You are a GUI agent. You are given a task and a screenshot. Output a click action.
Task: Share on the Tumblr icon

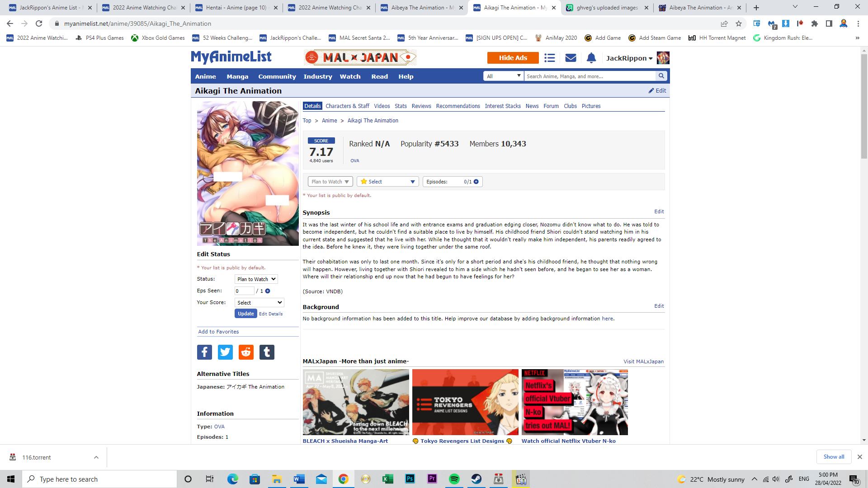pos(267,352)
